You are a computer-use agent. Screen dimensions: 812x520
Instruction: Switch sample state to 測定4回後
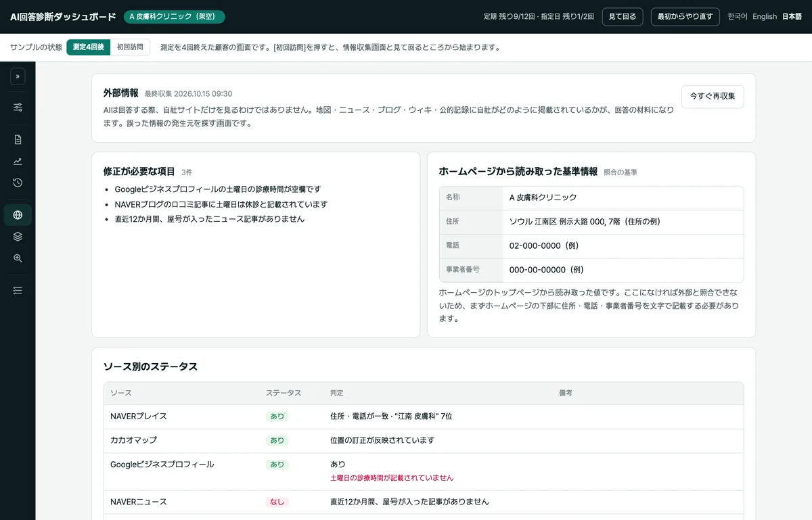89,47
